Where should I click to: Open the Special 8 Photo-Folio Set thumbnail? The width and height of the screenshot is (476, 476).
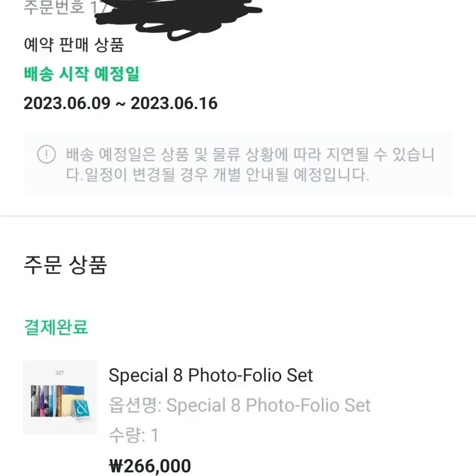pyautogui.click(x=60, y=398)
